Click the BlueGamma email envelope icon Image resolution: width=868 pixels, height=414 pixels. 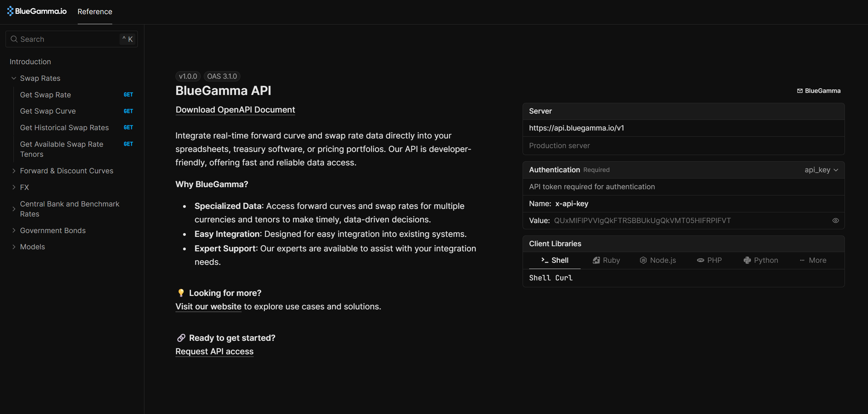click(800, 91)
